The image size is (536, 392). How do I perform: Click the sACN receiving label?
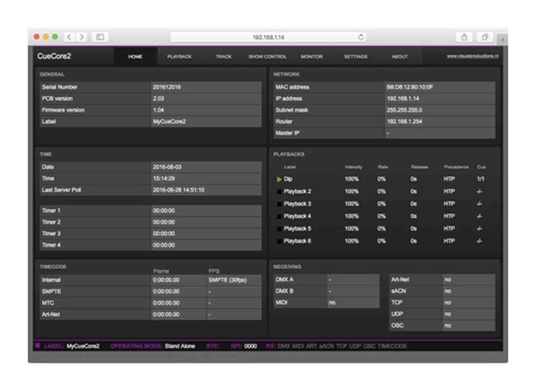pos(399,291)
